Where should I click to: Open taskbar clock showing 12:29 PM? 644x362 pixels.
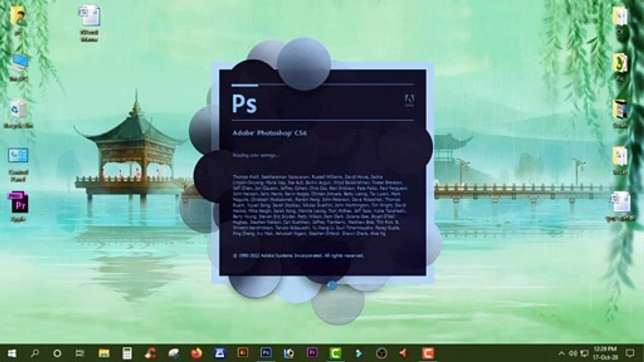604,353
